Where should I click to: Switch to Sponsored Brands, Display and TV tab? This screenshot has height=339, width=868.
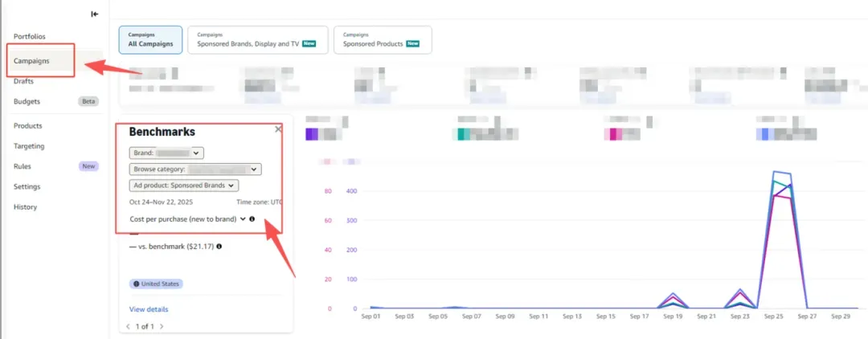coord(258,40)
